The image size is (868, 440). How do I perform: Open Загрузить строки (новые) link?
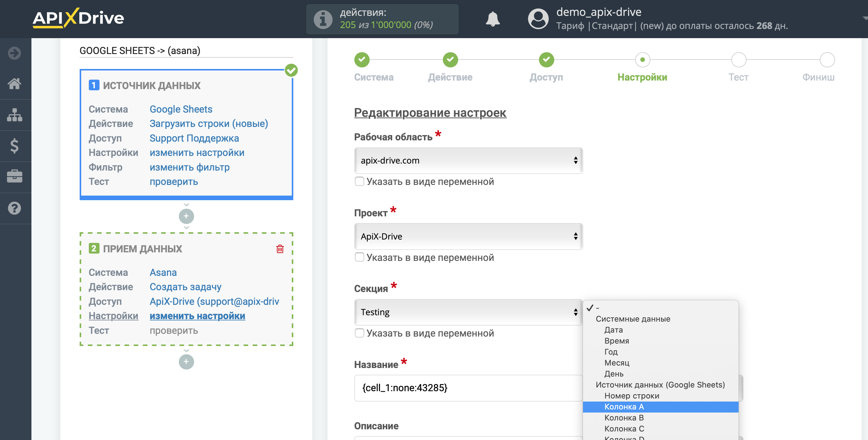click(208, 124)
